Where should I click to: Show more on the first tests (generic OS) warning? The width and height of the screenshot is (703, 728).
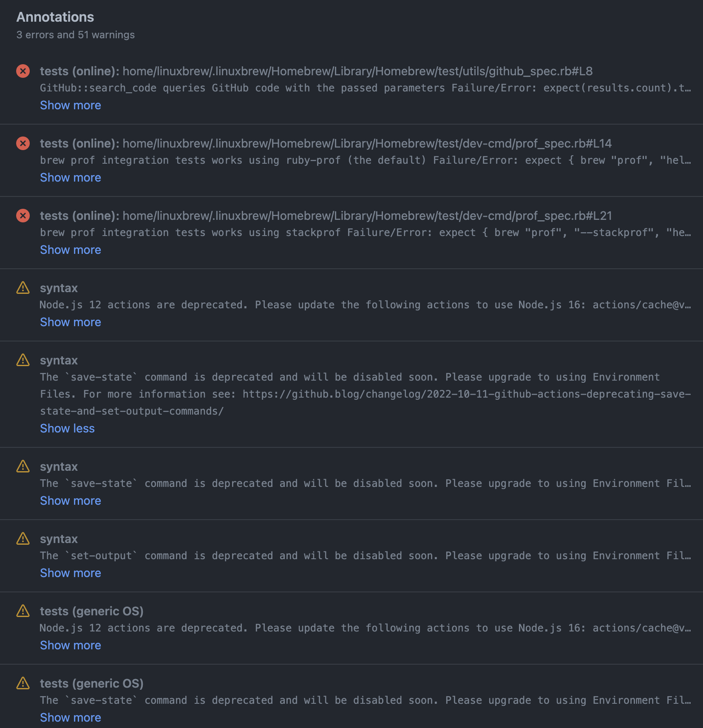tap(70, 645)
